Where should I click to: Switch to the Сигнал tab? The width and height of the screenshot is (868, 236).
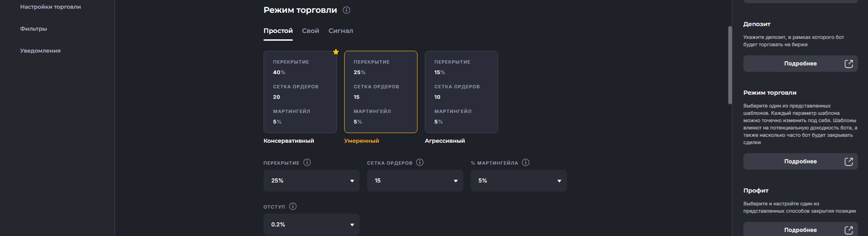(341, 31)
